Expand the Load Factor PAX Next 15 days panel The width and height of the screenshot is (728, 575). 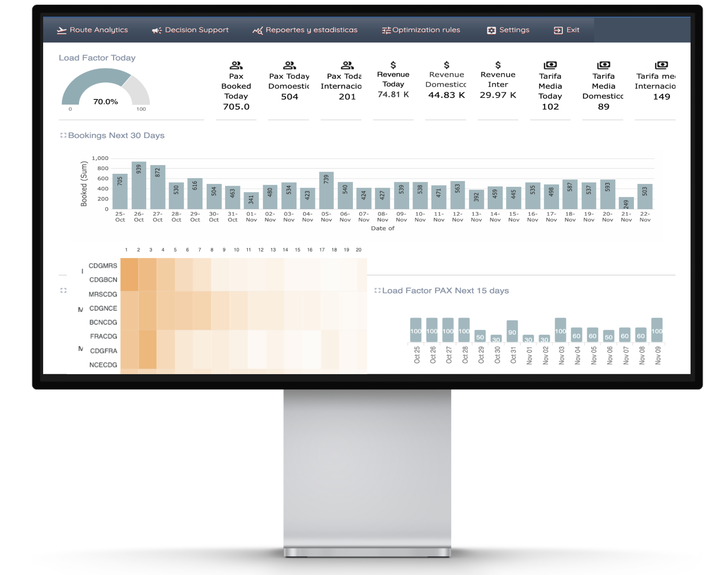coord(377,291)
